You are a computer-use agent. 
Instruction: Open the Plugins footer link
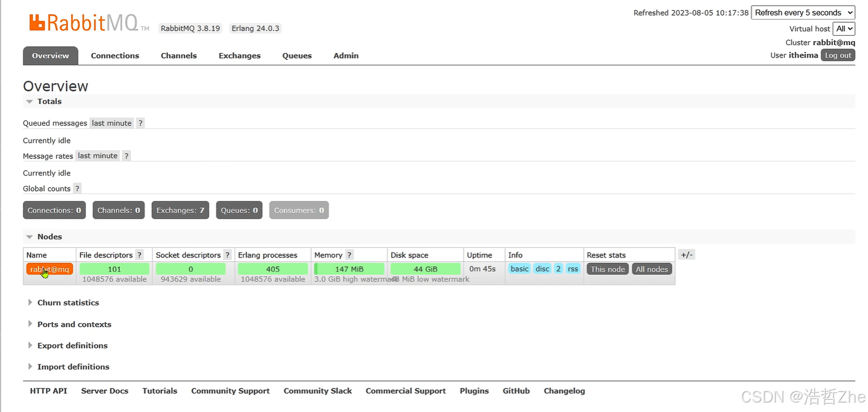[x=474, y=391]
